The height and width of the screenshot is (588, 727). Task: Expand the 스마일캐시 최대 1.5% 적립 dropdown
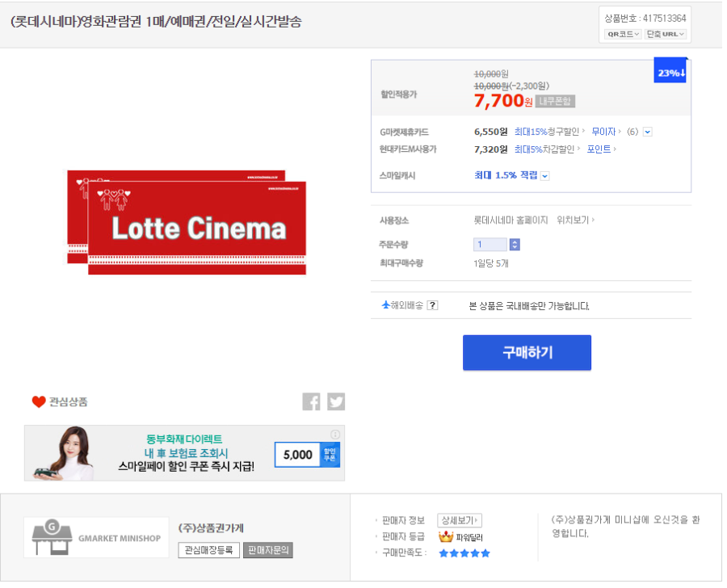click(x=545, y=176)
